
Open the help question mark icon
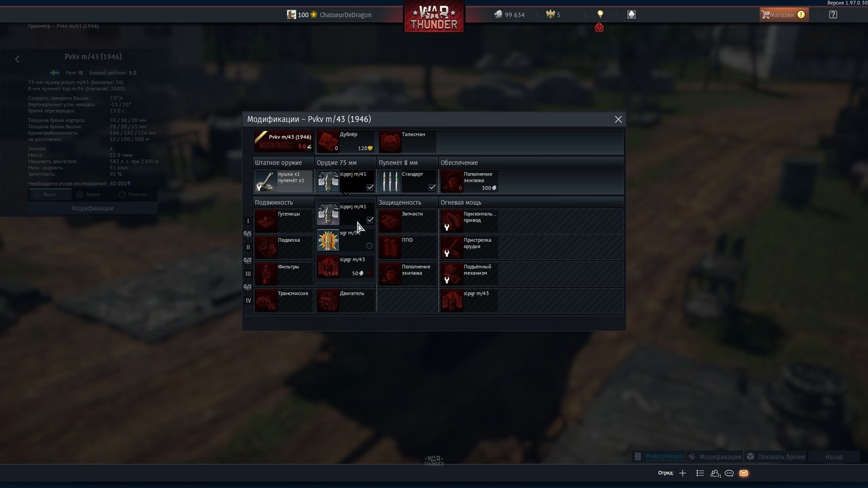tap(833, 14)
